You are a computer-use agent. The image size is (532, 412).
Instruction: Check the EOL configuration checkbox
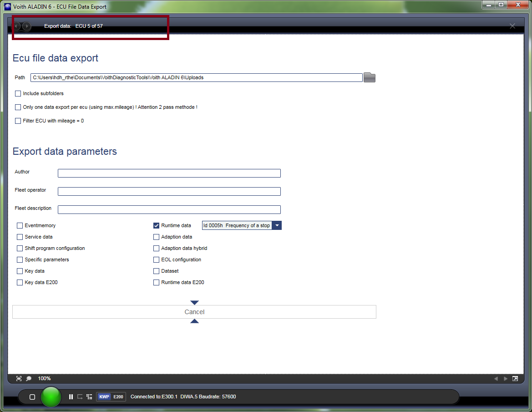[x=157, y=259]
